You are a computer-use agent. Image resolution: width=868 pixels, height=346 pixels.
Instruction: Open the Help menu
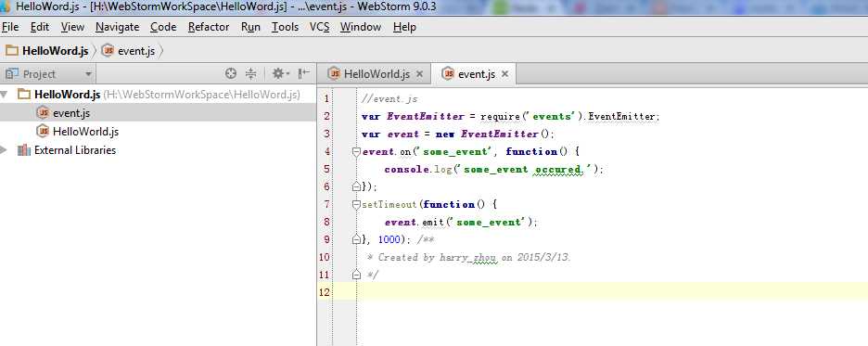(x=404, y=27)
